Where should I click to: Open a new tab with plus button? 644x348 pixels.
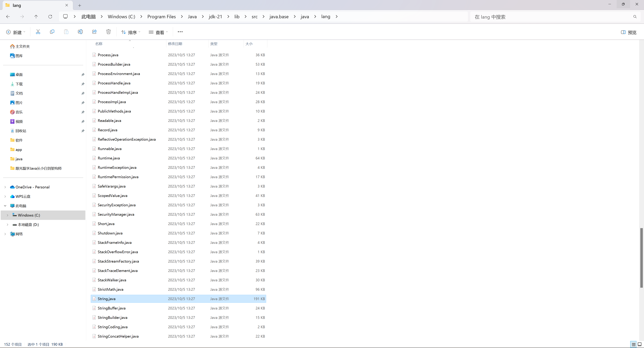tap(79, 5)
